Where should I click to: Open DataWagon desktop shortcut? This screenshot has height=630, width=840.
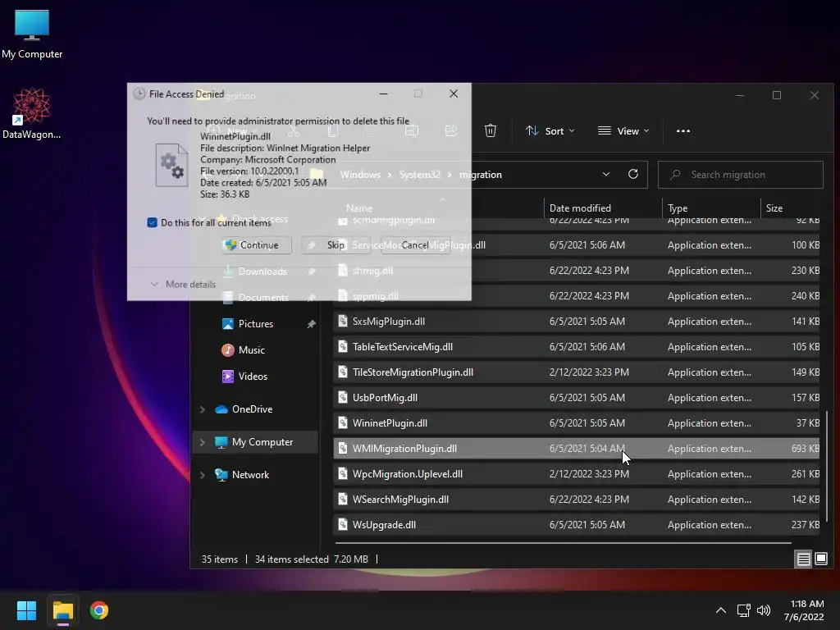point(32,113)
